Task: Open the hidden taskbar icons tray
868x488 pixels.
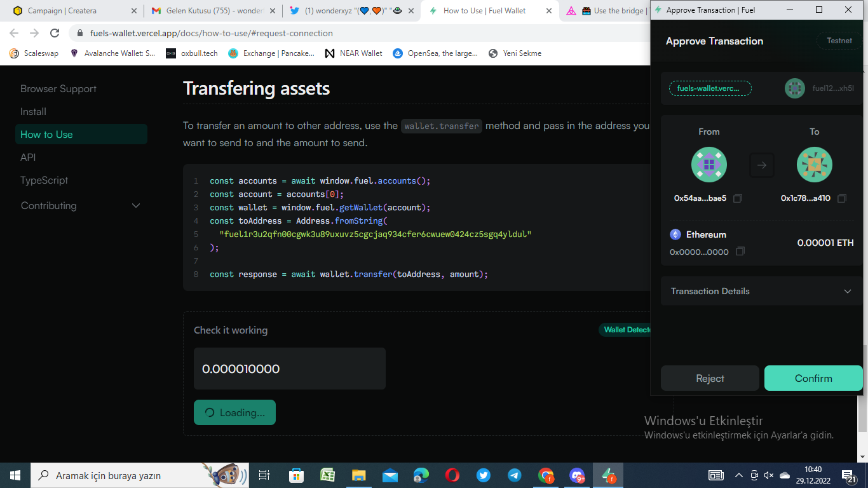Action: coord(738,475)
